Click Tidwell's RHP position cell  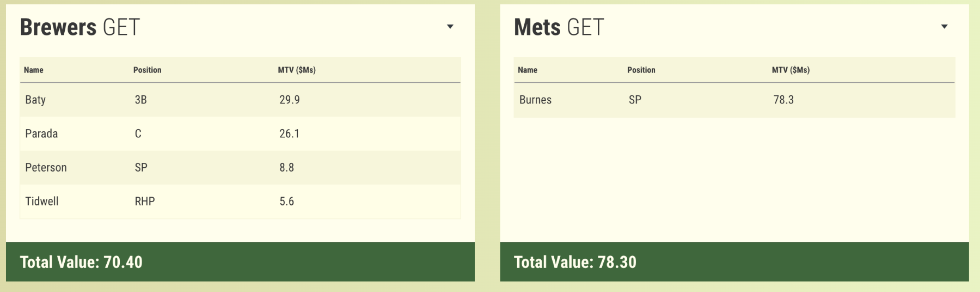(x=145, y=201)
